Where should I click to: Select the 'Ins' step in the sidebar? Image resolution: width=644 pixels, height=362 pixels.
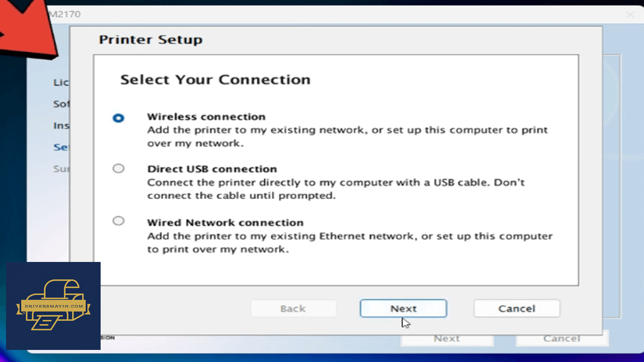[61, 126]
